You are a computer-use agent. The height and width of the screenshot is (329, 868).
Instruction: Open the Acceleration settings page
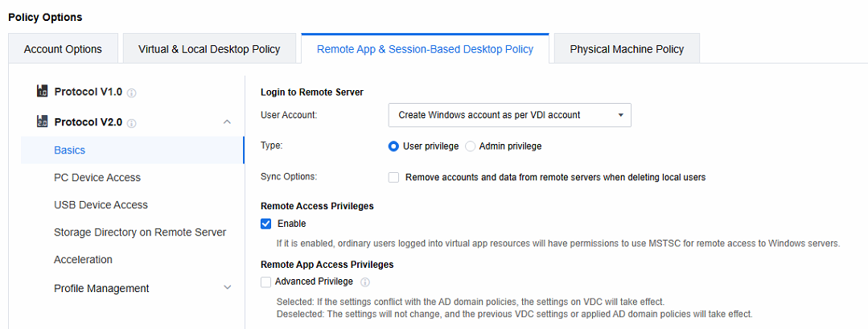[x=83, y=260]
